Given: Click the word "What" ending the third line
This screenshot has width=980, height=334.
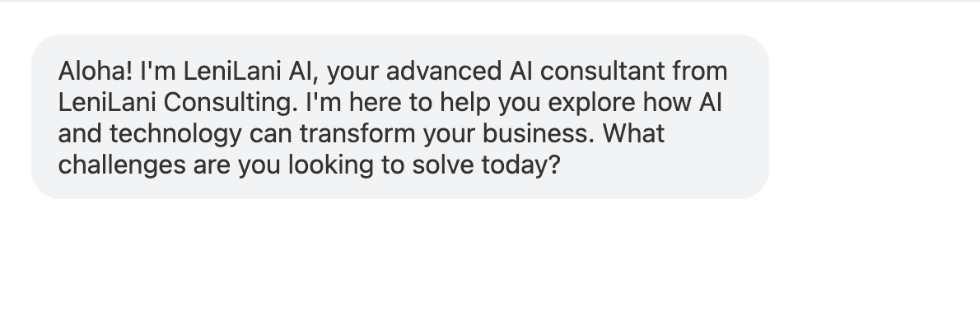Looking at the screenshot, I should tap(633, 133).
